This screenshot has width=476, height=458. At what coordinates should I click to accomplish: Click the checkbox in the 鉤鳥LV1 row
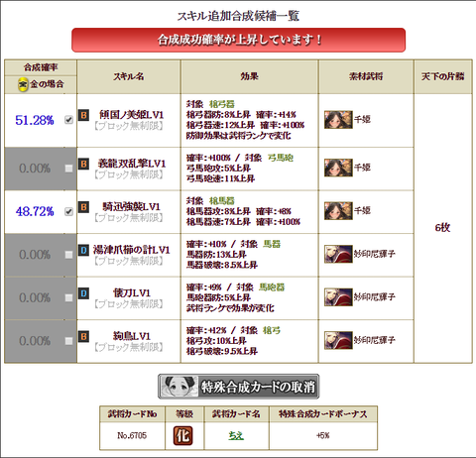pos(68,341)
